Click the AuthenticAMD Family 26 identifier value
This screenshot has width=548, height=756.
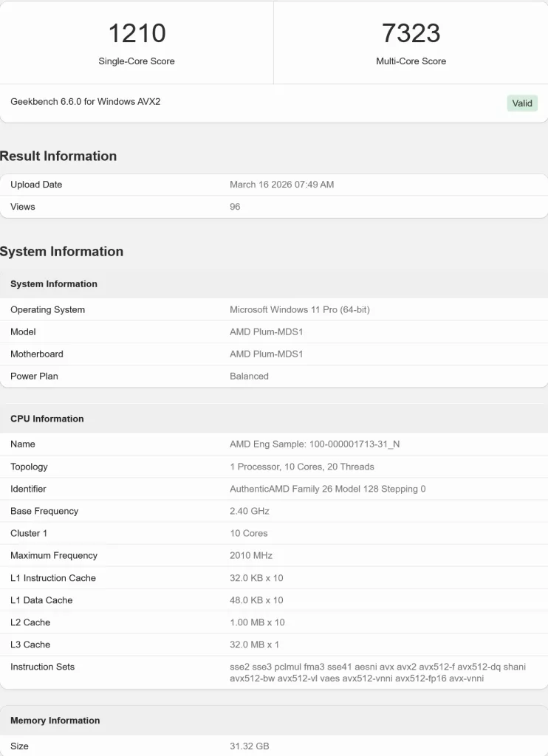tap(327, 489)
